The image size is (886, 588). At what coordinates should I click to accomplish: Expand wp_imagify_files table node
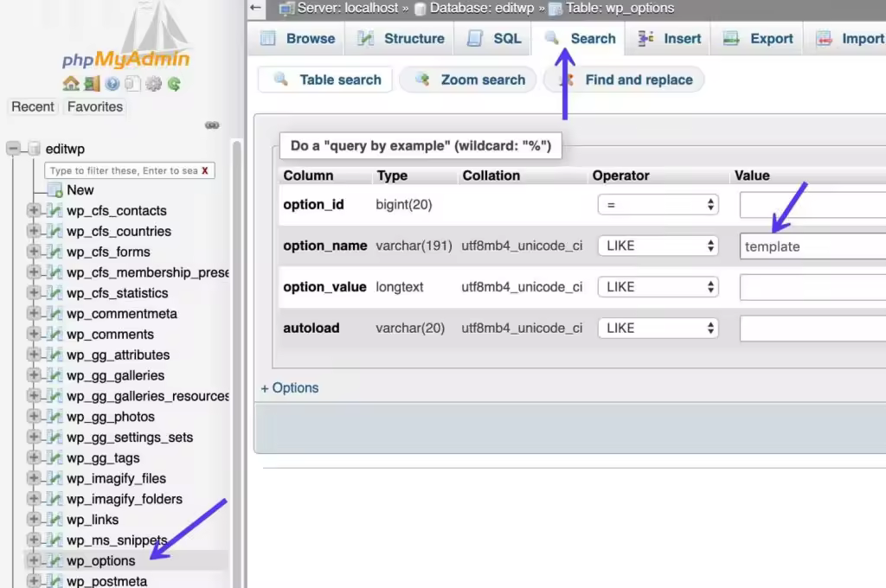tap(34, 478)
